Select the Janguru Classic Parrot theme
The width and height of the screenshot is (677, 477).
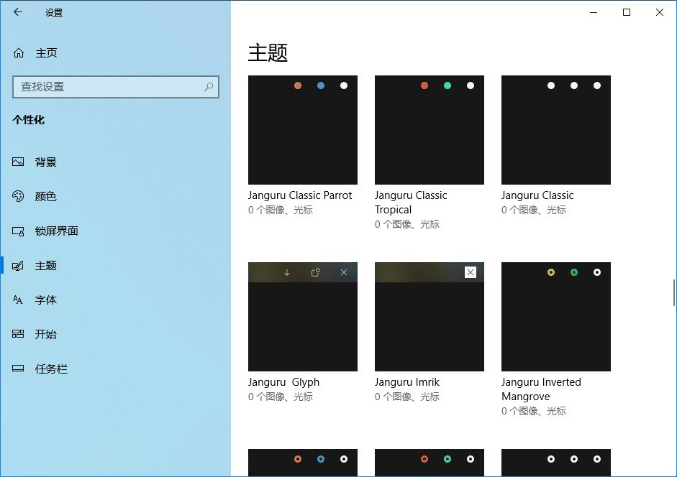[x=302, y=130]
